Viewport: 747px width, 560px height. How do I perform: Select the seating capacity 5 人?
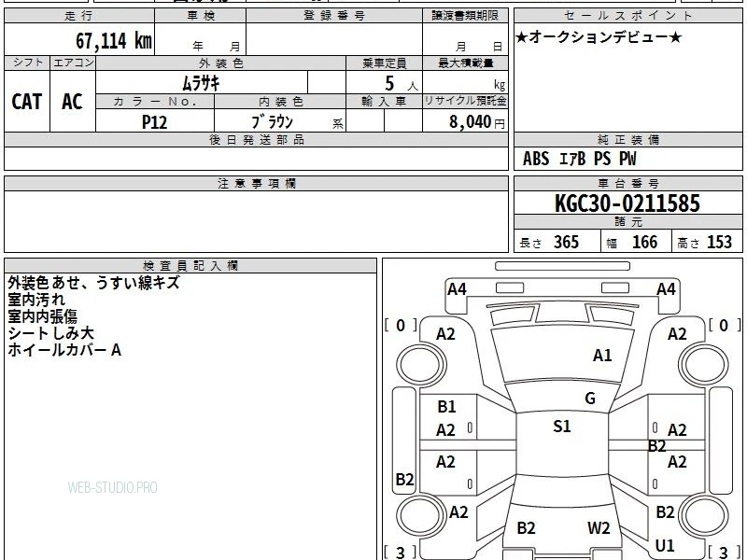(x=401, y=84)
